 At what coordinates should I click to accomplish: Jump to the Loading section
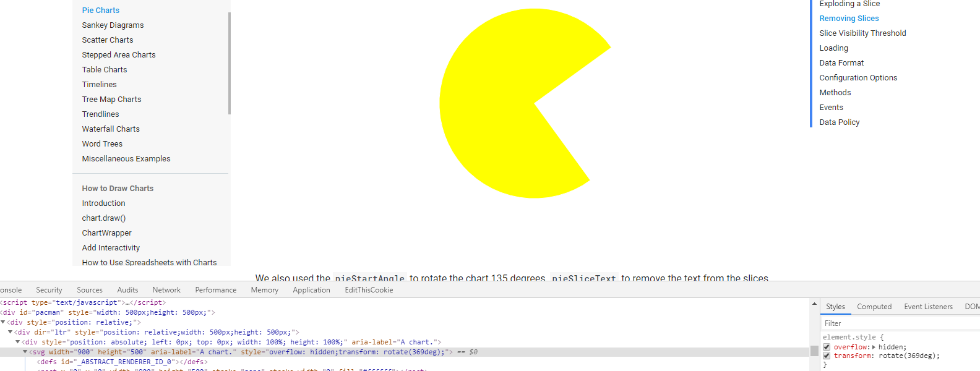833,48
